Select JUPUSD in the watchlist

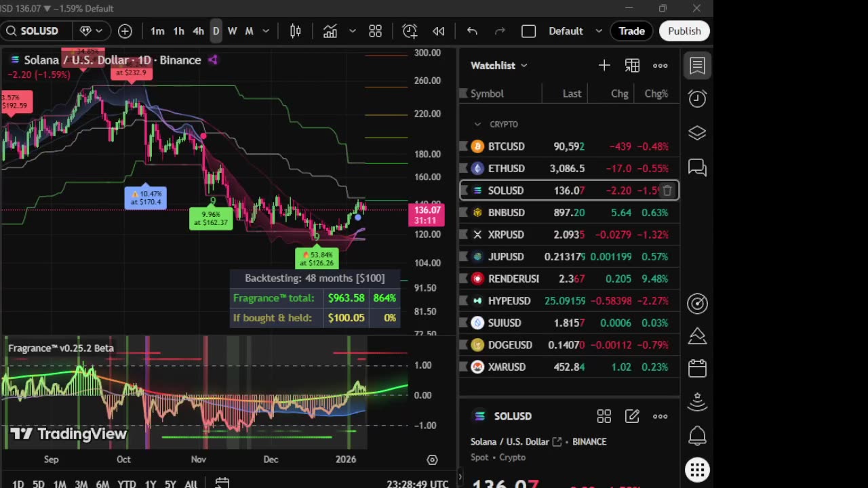click(570, 257)
